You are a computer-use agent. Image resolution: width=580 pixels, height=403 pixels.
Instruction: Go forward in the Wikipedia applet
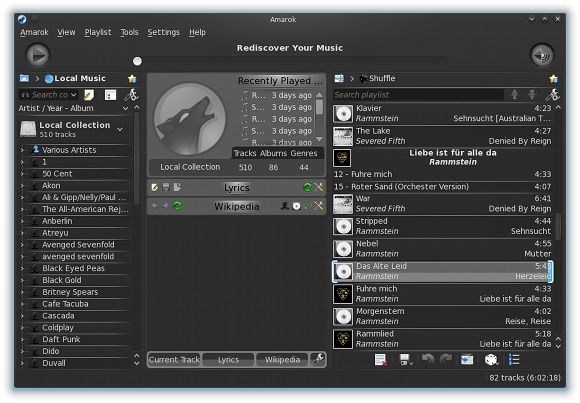(x=165, y=206)
